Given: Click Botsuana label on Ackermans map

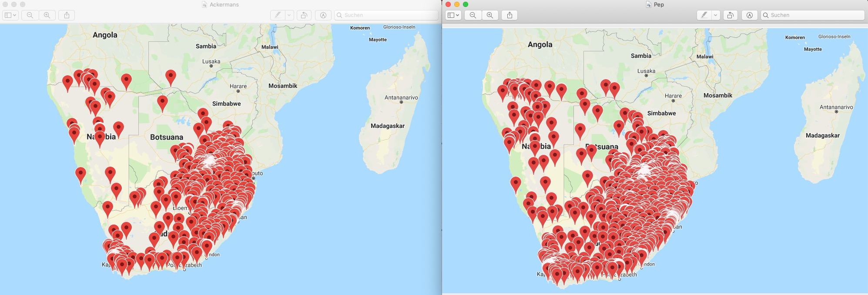Looking at the screenshot, I should coord(167,137).
